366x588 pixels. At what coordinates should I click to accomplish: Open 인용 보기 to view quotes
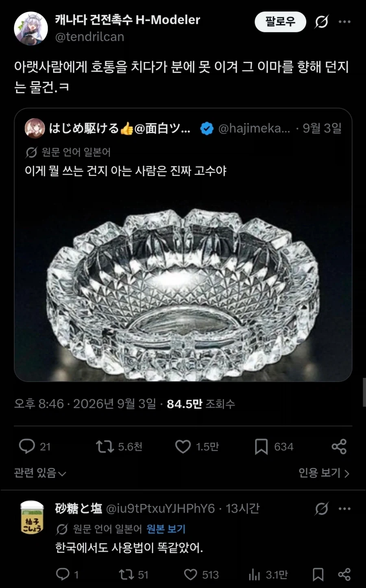click(324, 473)
